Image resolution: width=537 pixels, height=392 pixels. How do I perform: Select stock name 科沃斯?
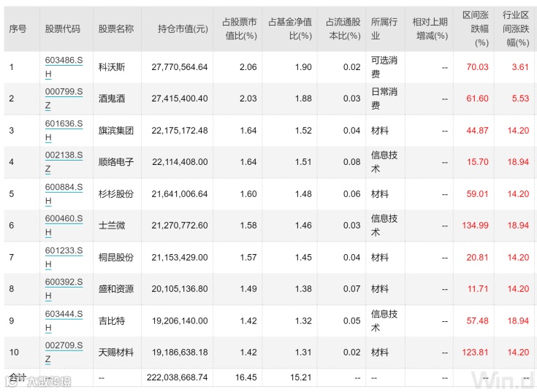coord(112,67)
